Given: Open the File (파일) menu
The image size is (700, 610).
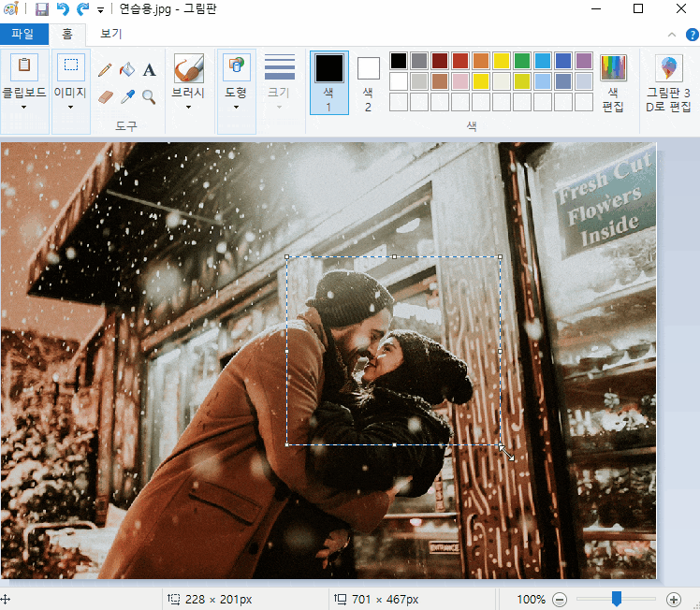Looking at the screenshot, I should pyautogui.click(x=24, y=34).
